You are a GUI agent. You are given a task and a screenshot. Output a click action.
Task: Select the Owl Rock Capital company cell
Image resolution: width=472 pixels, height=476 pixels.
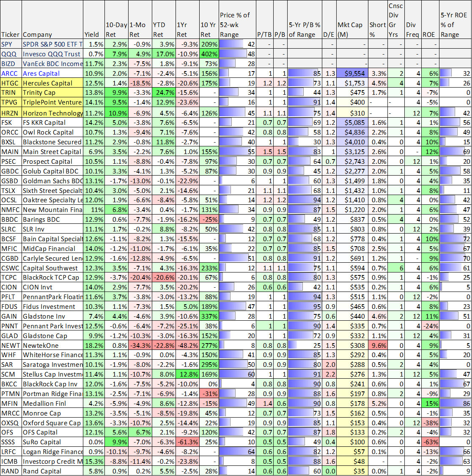(52, 132)
